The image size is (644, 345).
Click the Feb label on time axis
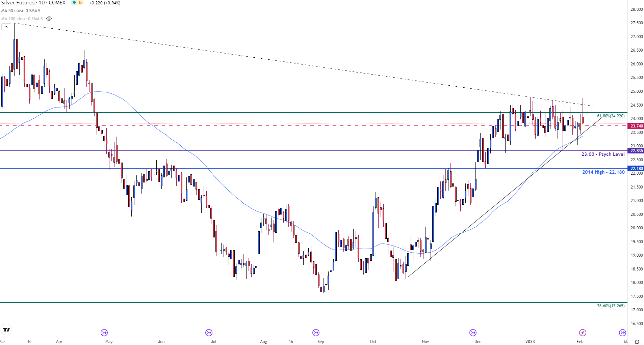pyautogui.click(x=580, y=342)
